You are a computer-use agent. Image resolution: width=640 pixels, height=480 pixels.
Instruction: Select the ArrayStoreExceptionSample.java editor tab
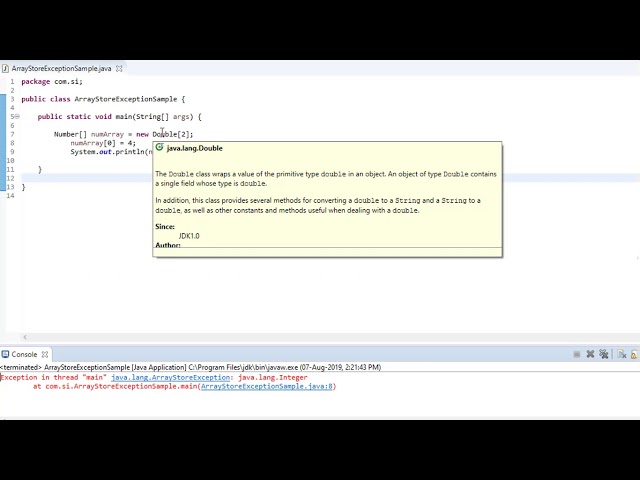pyautogui.click(x=62, y=69)
